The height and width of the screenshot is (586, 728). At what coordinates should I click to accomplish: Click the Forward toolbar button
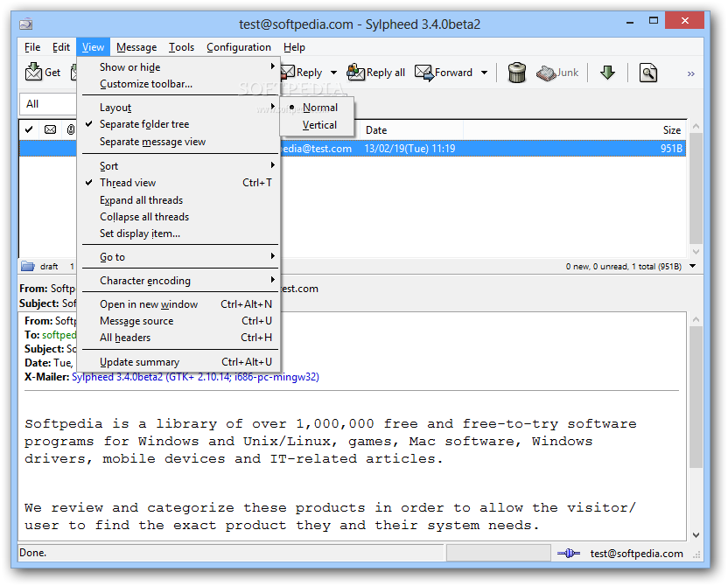click(444, 73)
